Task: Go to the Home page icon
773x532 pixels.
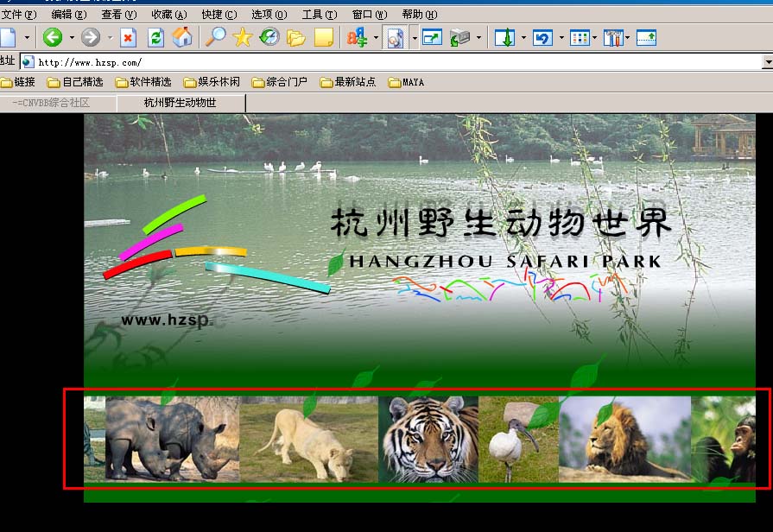Action: click(182, 37)
